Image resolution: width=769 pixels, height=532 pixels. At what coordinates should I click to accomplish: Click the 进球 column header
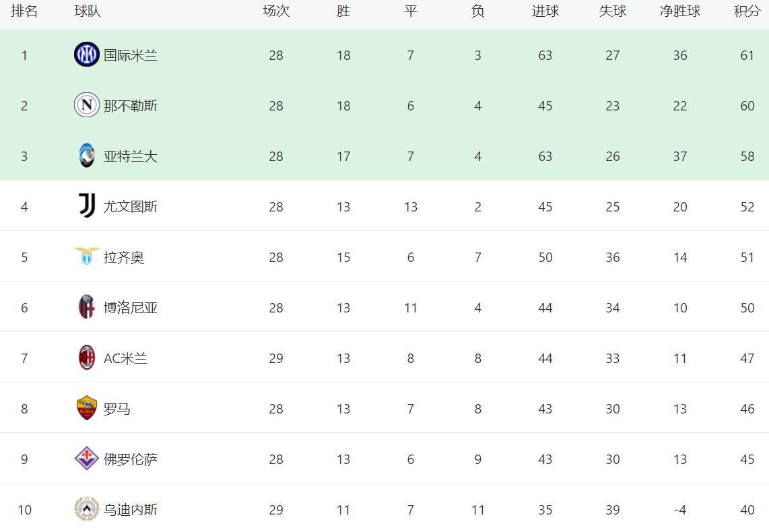545,11
